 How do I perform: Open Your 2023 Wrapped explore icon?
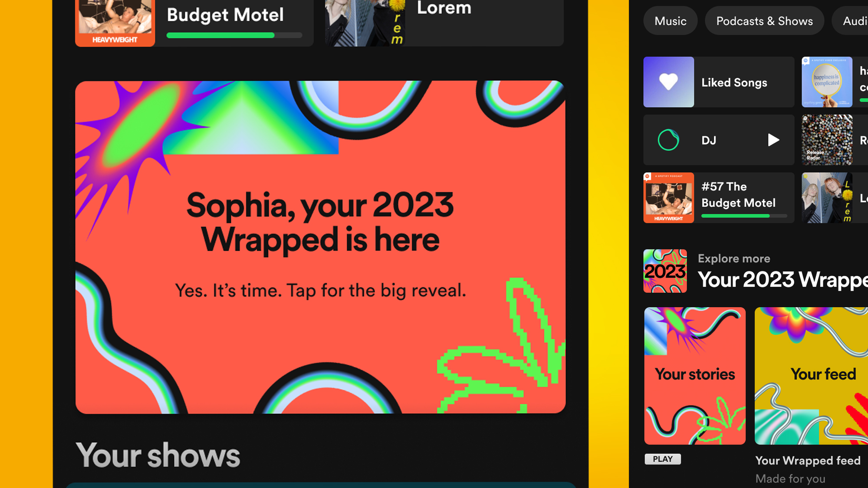(x=666, y=271)
